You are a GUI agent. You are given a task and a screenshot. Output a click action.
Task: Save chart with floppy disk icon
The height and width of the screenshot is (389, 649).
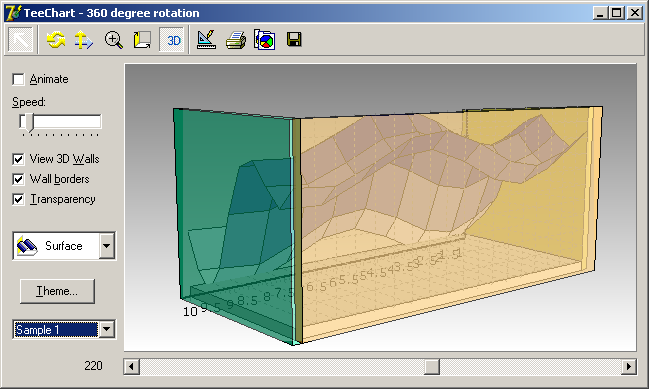pyautogui.click(x=294, y=40)
